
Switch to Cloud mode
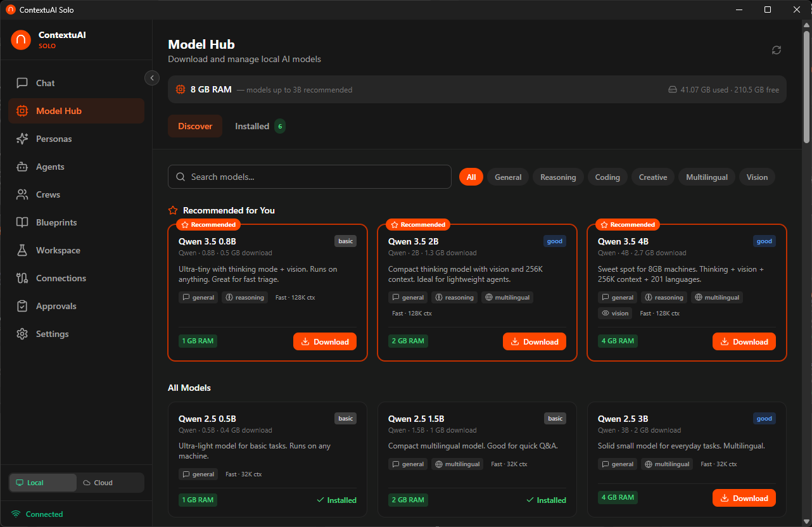pos(110,482)
